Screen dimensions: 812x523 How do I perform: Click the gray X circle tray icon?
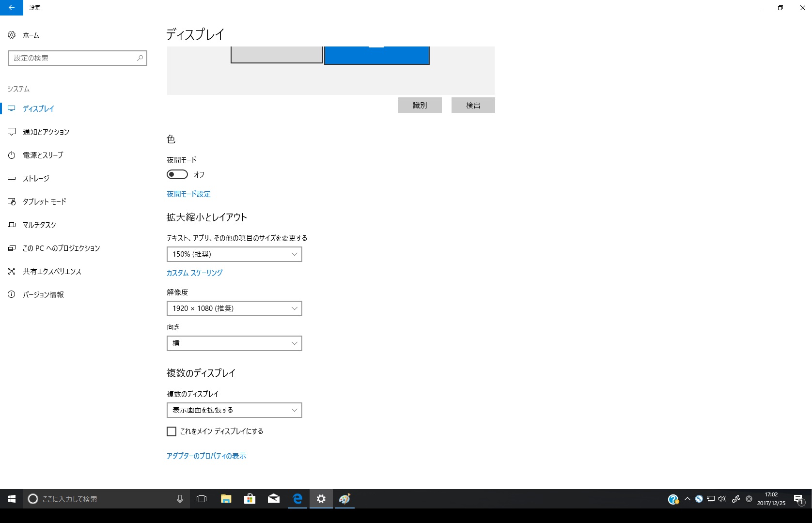click(x=749, y=499)
